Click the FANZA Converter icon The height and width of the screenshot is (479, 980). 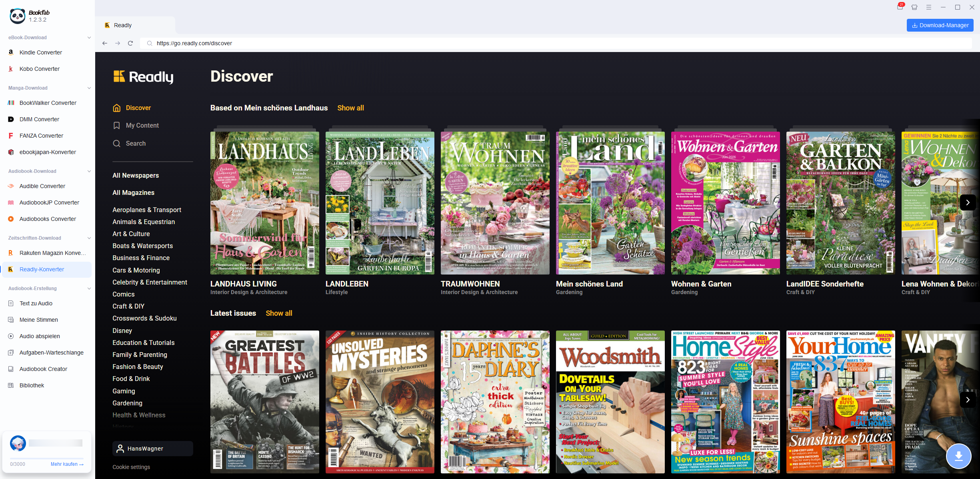(11, 136)
